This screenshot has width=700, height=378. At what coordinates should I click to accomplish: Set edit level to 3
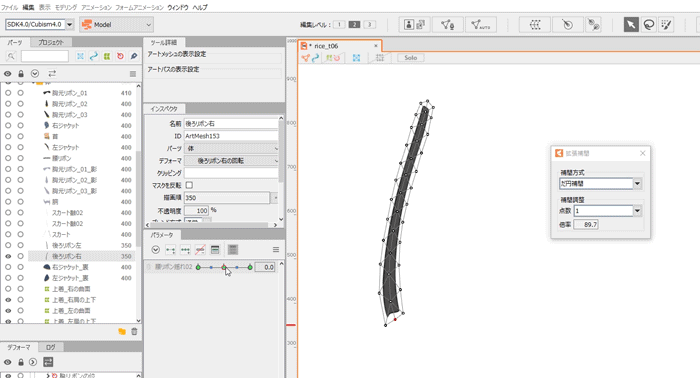coord(370,25)
